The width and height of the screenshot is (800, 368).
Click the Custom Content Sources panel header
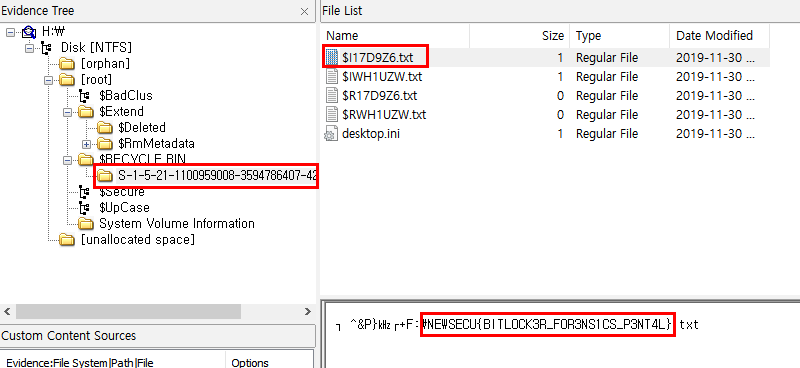(158, 336)
